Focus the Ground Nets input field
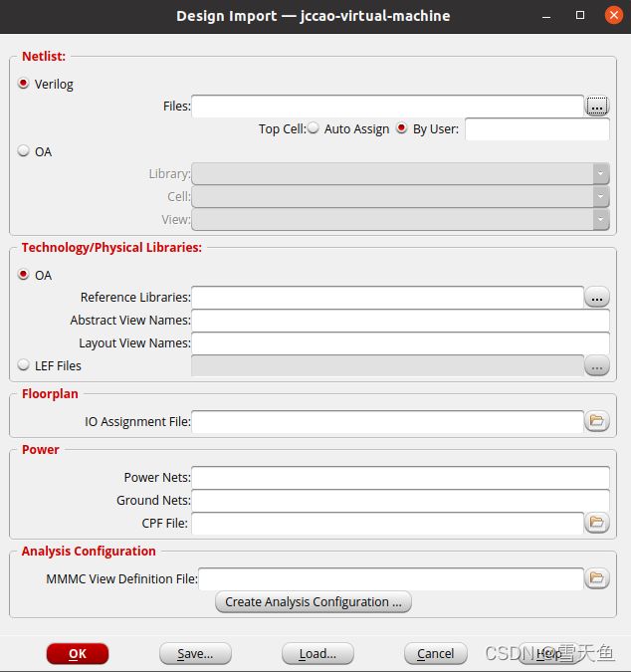The width and height of the screenshot is (631, 672). (x=400, y=500)
